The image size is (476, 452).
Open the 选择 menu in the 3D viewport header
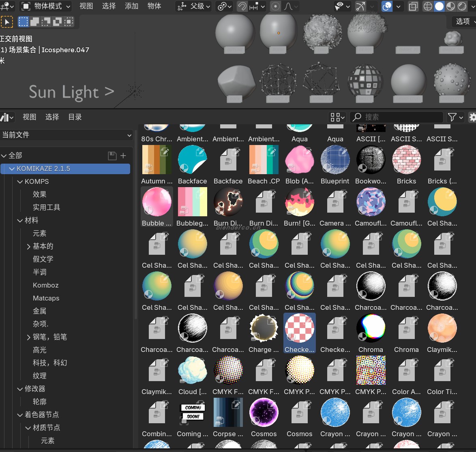click(109, 6)
